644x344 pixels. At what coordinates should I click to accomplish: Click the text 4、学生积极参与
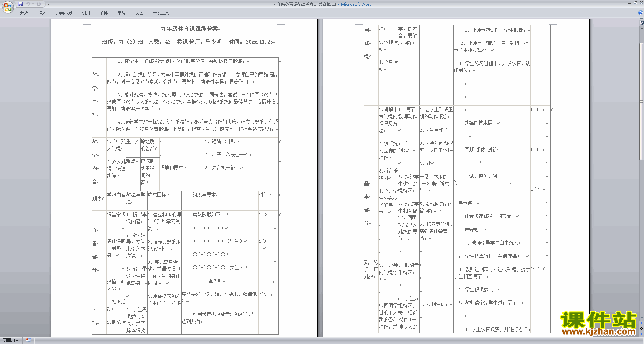(478, 289)
